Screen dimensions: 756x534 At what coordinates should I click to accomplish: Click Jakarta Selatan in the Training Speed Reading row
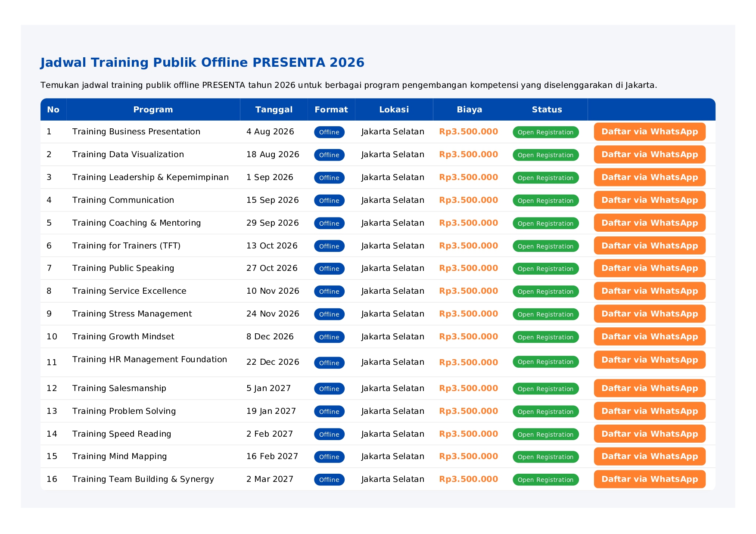(393, 434)
